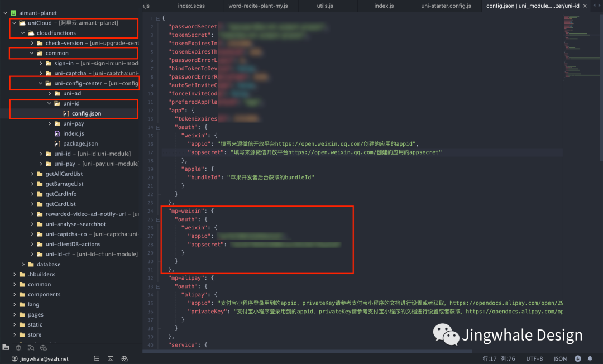
Task: Open the uniCloud console icon in status bar
Action: [125, 358]
